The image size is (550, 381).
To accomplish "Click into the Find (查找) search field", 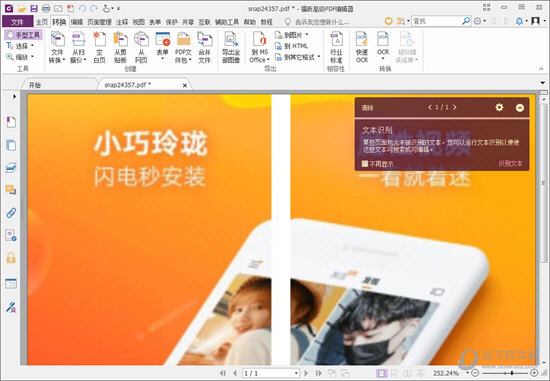I will (x=436, y=21).
